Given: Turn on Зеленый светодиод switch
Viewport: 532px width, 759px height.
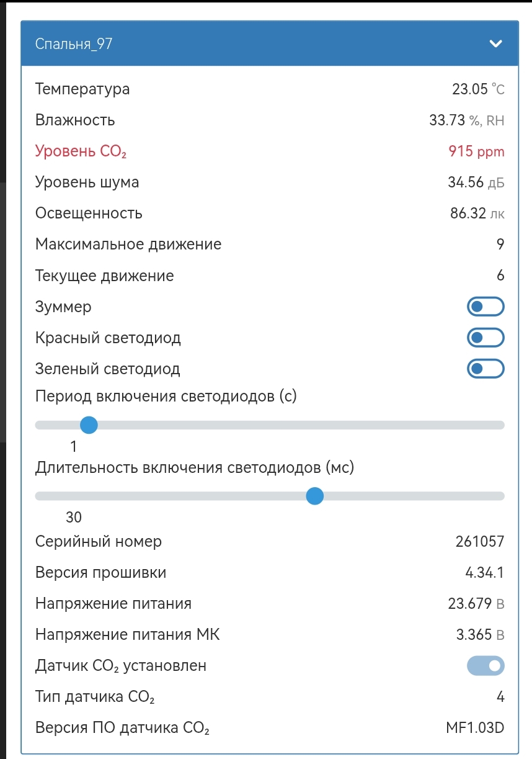Looking at the screenshot, I should click(485, 369).
